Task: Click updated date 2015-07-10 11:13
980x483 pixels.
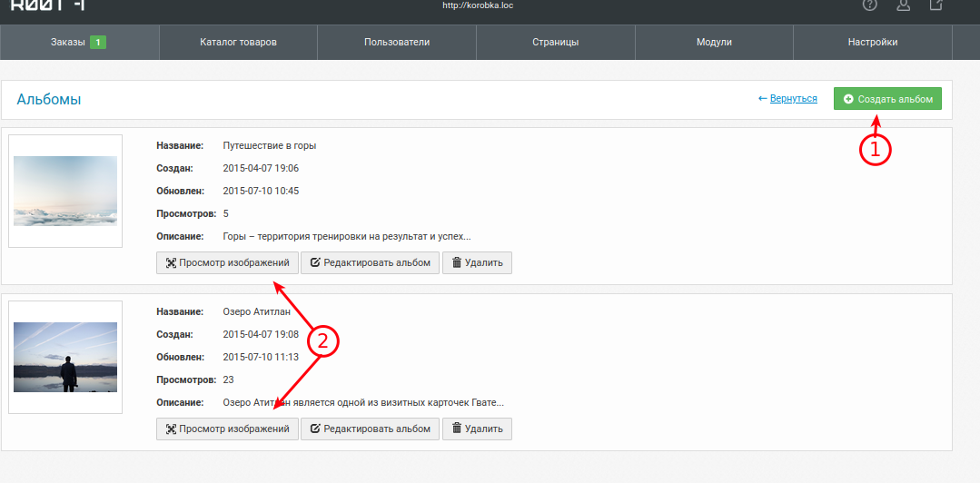Action: point(261,358)
